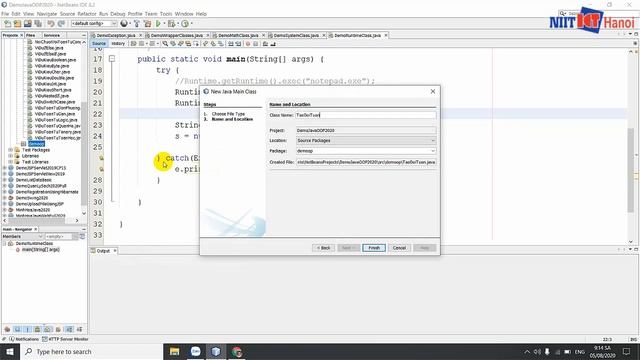Select ViDuSwitchCase.java in the tree

54,102
